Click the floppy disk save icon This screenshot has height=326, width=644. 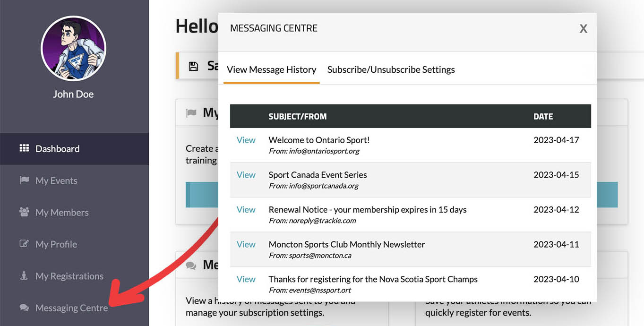[x=193, y=66]
